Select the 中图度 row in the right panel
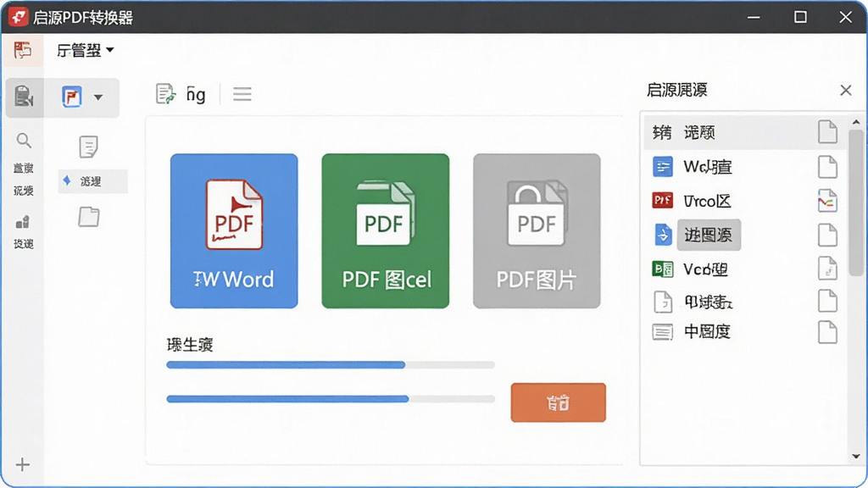Screen dimensions: 868x488 [x=744, y=332]
